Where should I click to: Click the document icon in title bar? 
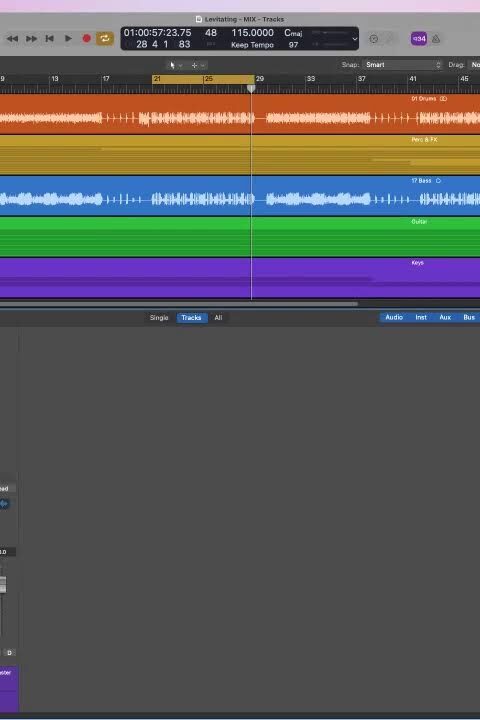point(198,19)
